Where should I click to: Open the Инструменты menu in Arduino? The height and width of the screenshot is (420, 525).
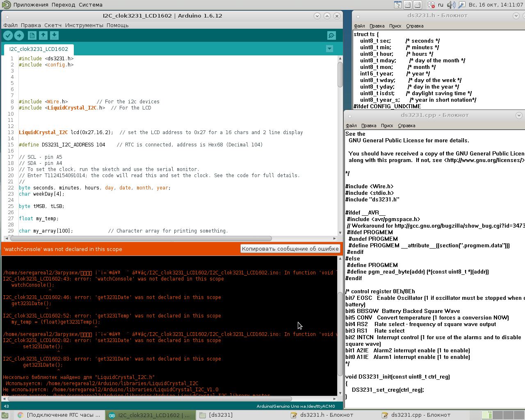click(x=84, y=25)
